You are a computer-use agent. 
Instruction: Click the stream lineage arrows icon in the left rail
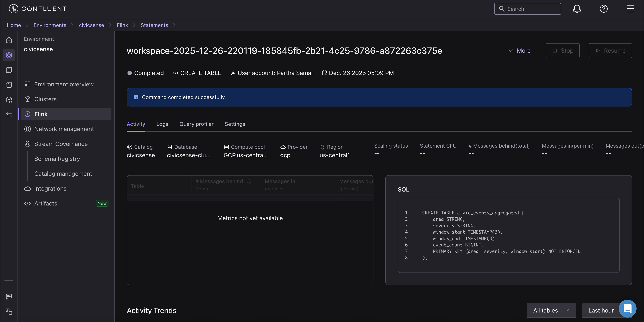click(9, 115)
